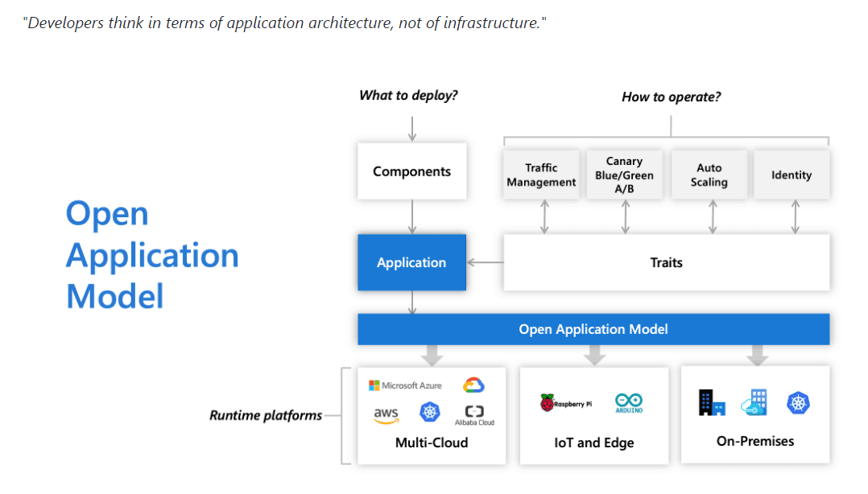Screen dimensions: 868x494
Task: Select the Traffic Management box
Action: click(541, 175)
